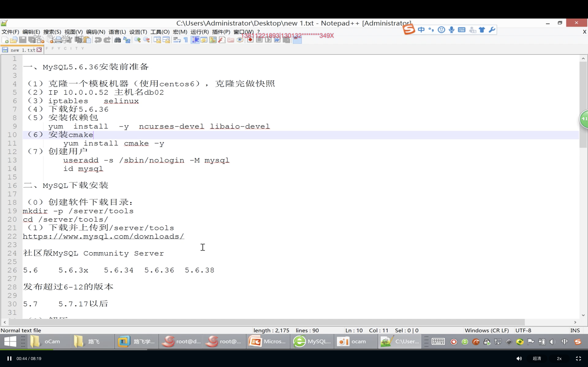Pause the video playback
The height and width of the screenshot is (367, 588).
(x=9, y=358)
